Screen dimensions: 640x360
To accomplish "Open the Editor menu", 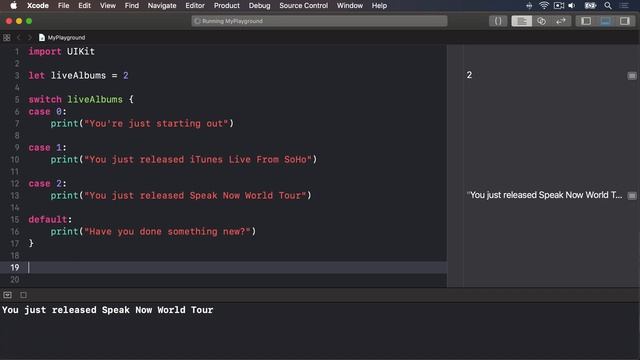I will [195, 6].
